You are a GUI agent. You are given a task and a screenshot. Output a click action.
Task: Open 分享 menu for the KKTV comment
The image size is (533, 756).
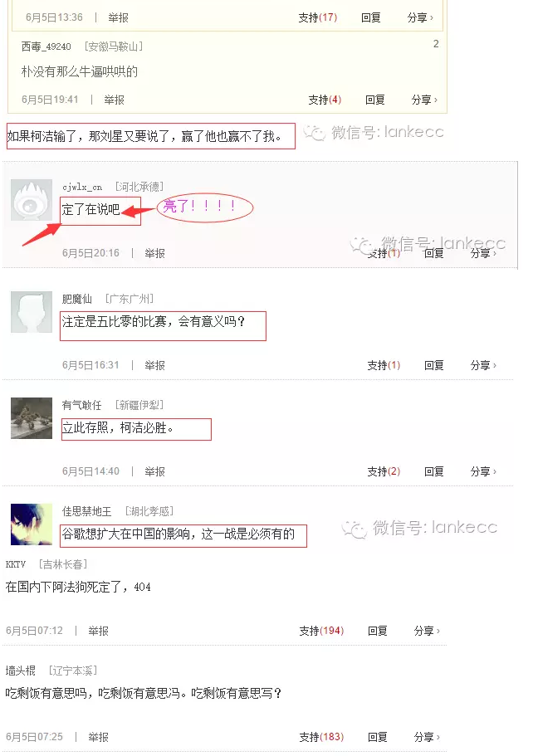(x=427, y=631)
